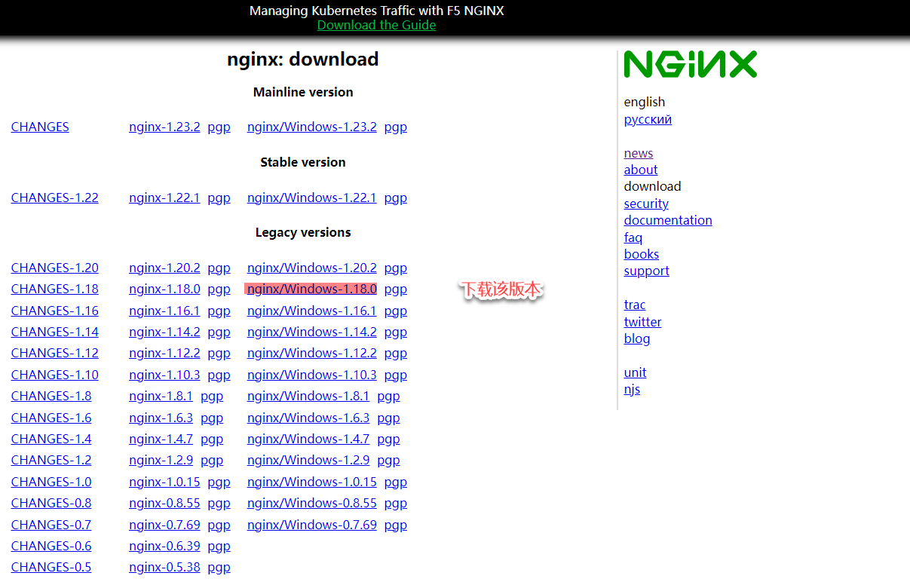Download nginx/Windows-1.4.7

pos(308,439)
